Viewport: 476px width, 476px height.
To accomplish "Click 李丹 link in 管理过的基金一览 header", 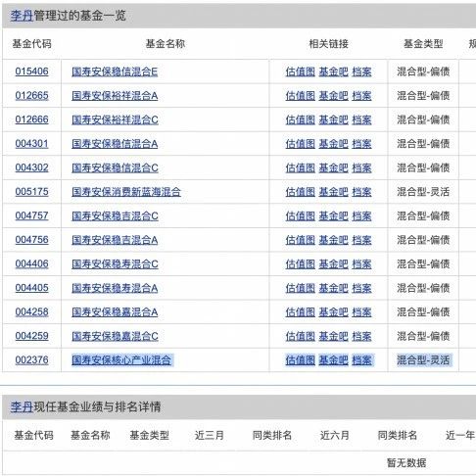I will point(22,16).
